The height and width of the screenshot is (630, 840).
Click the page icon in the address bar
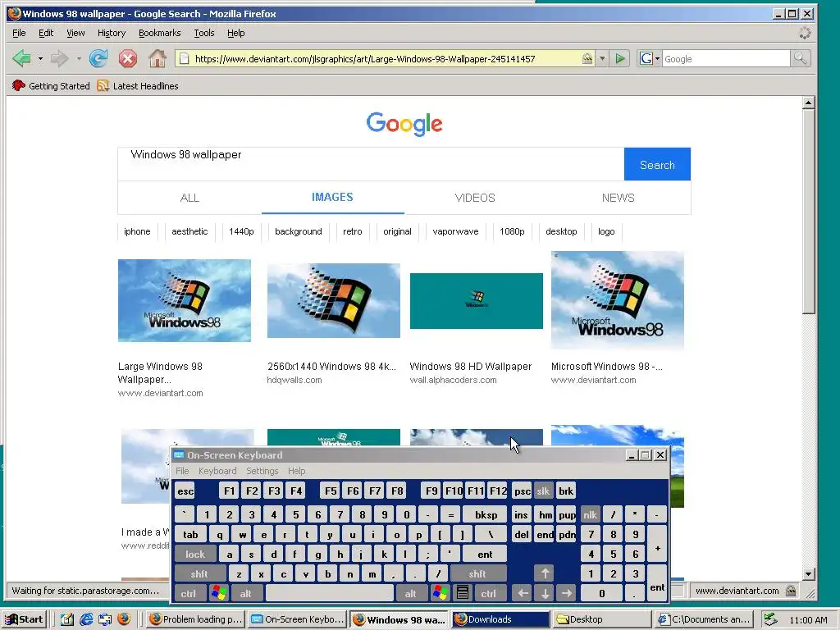pos(184,58)
